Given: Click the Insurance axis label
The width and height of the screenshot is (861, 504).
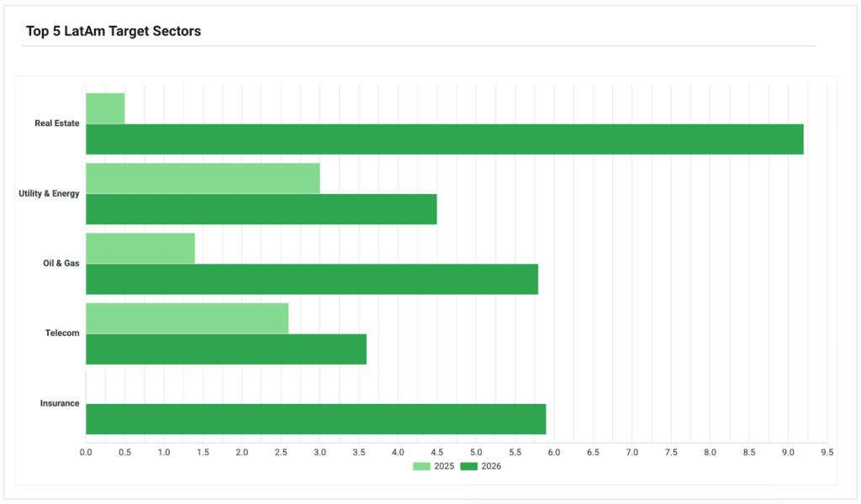Looking at the screenshot, I should tap(60, 403).
